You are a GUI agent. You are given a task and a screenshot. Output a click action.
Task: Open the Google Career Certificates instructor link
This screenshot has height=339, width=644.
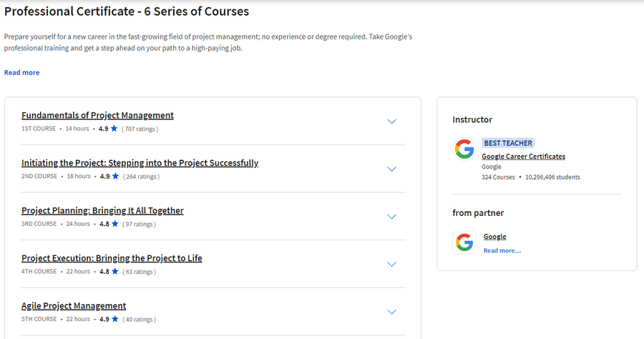pyautogui.click(x=523, y=157)
